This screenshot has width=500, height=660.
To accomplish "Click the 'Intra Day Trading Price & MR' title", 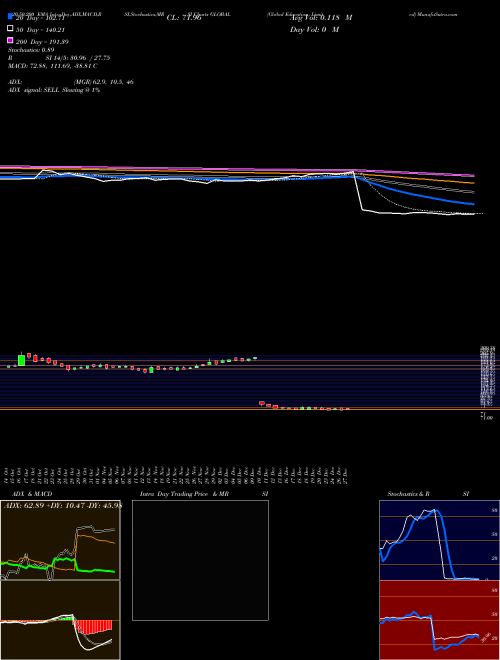I will (184, 494).
